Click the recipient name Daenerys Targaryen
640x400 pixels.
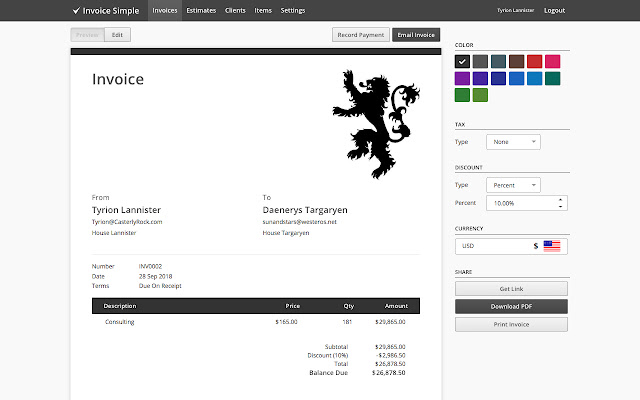(305, 210)
